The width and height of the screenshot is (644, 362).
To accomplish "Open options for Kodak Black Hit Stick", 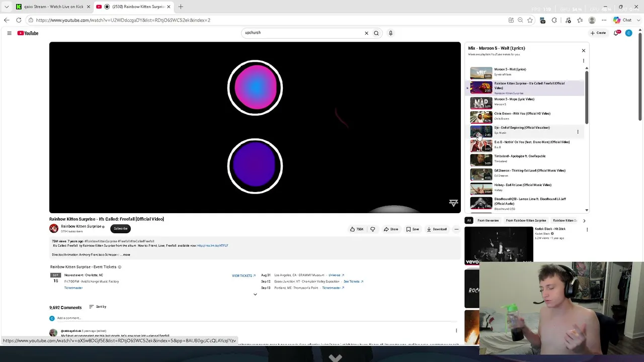I will click(x=587, y=230).
